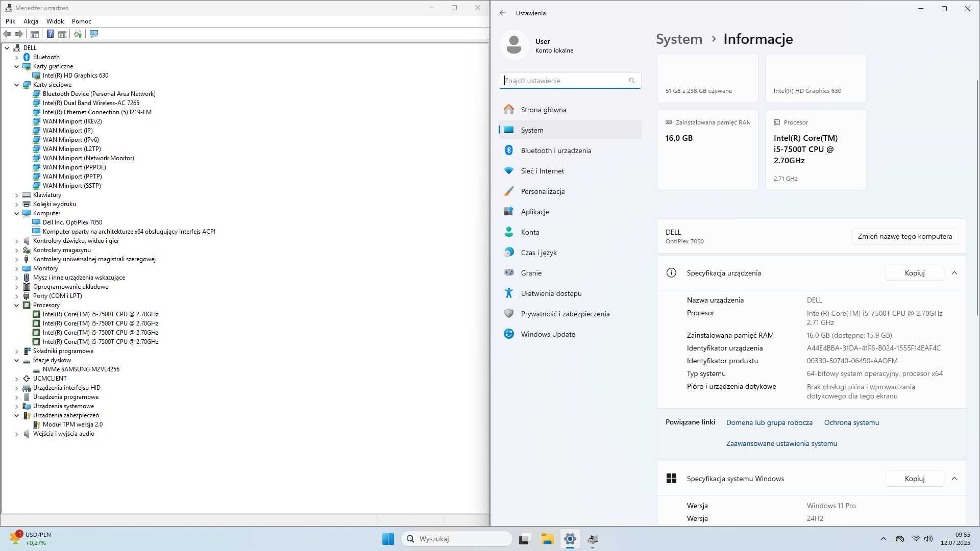The height and width of the screenshot is (551, 980).
Task: Collapse the Karty sieciowe node
Action: [x=16, y=85]
